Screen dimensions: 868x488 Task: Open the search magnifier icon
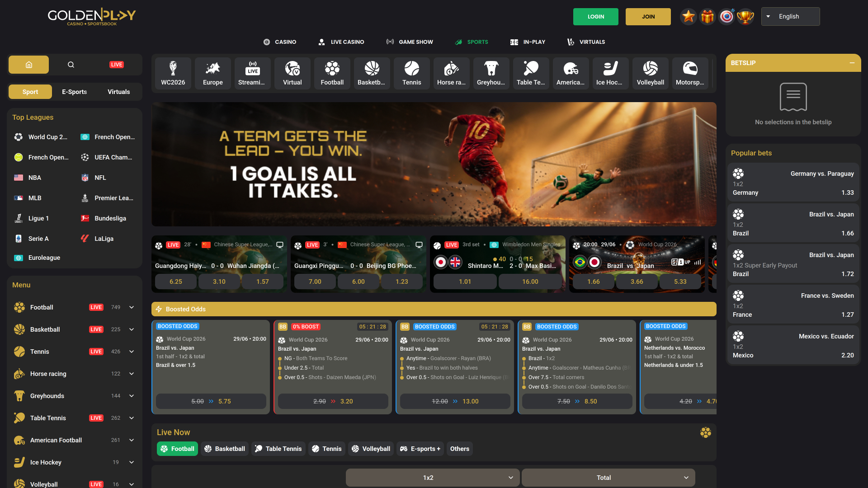(71, 65)
